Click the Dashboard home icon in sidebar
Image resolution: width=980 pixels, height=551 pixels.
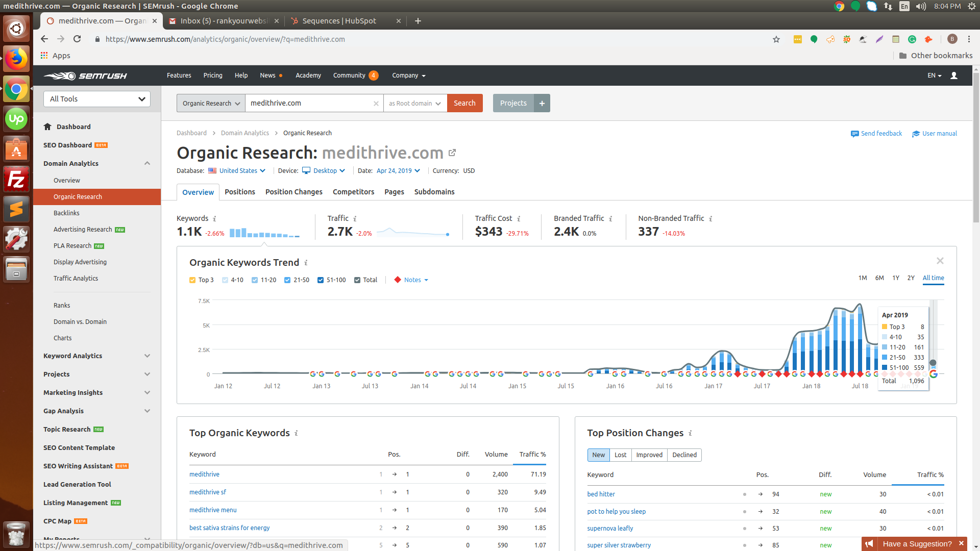[x=47, y=127]
